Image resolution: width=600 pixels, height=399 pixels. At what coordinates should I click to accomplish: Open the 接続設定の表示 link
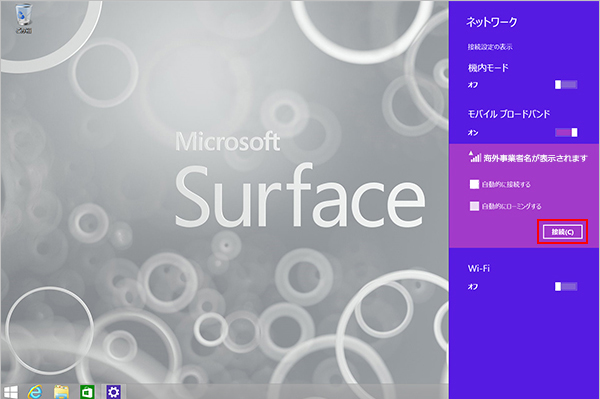coord(490,47)
